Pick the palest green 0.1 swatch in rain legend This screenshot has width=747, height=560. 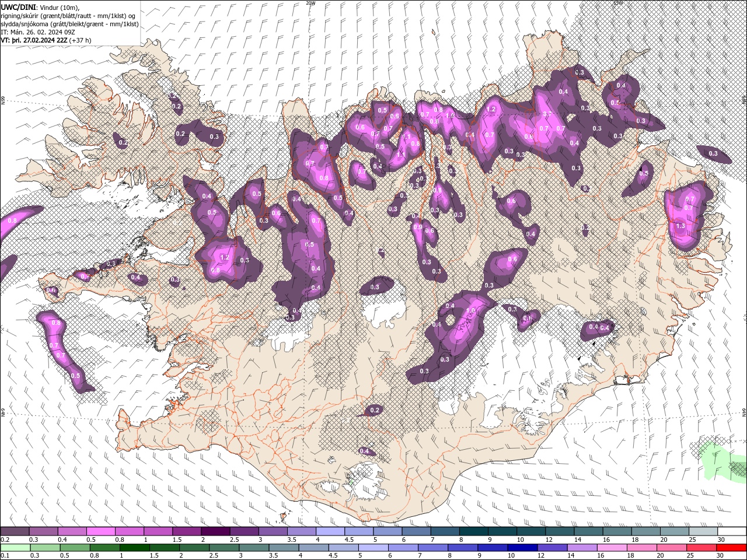pyautogui.click(x=15, y=548)
